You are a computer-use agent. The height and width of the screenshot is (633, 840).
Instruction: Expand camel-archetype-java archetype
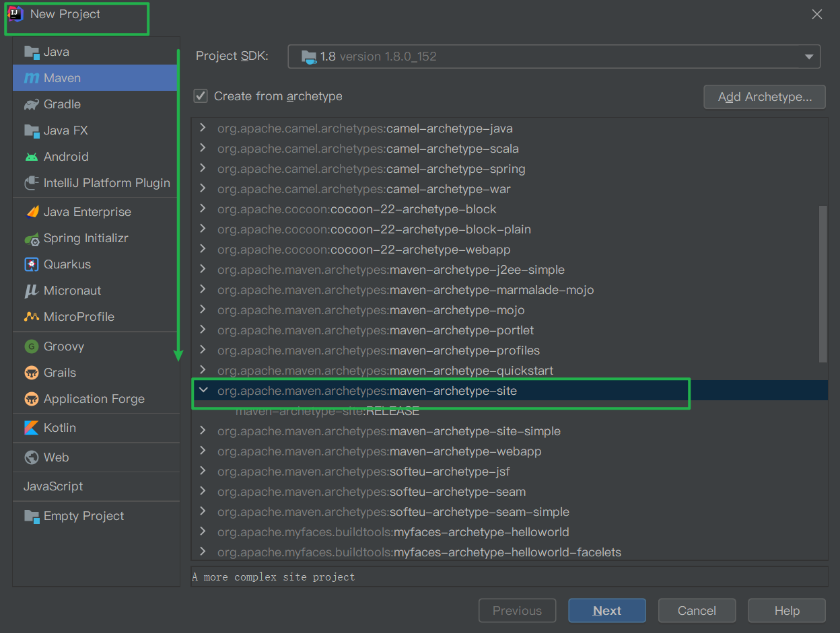click(x=203, y=128)
